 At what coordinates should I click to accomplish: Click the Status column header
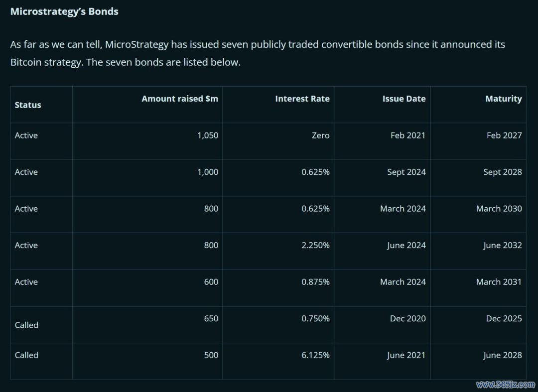click(x=28, y=105)
